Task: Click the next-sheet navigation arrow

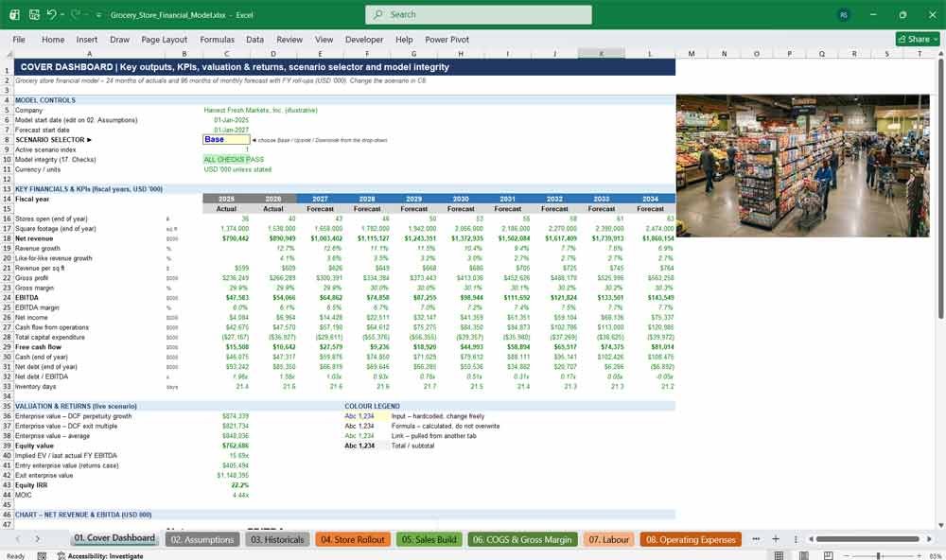Action: [x=38, y=539]
